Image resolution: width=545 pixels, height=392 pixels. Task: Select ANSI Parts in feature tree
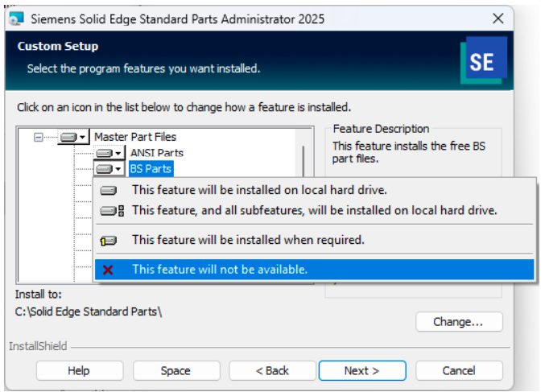[157, 153]
